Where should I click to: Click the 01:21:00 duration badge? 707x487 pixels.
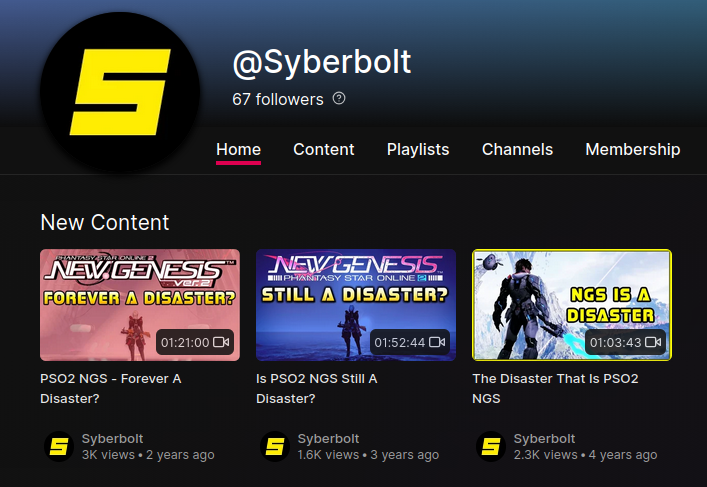tap(195, 342)
